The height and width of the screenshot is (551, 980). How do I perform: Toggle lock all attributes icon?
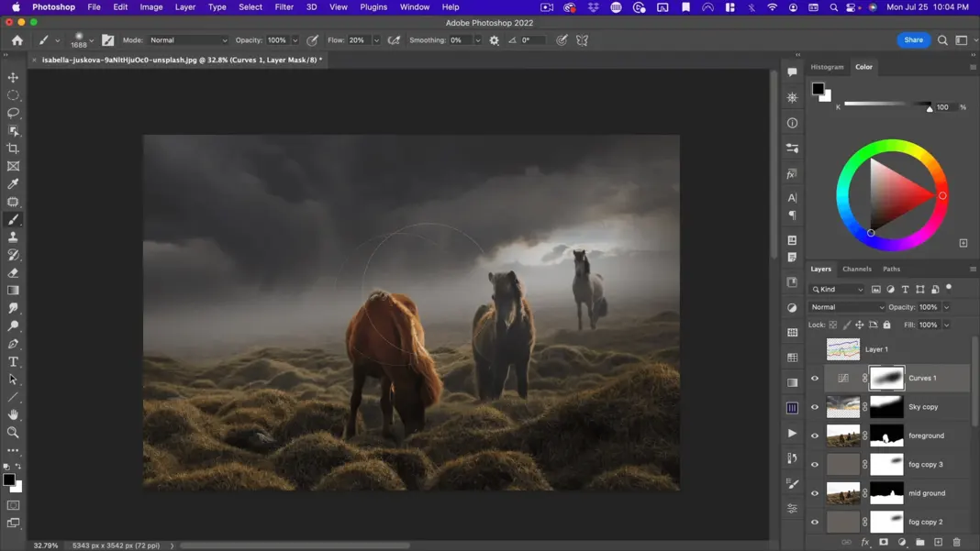[x=887, y=325]
